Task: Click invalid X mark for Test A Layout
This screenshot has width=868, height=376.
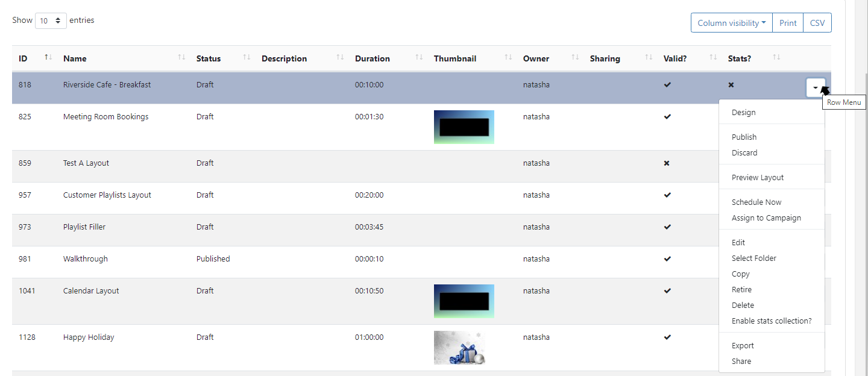Action: [667, 163]
